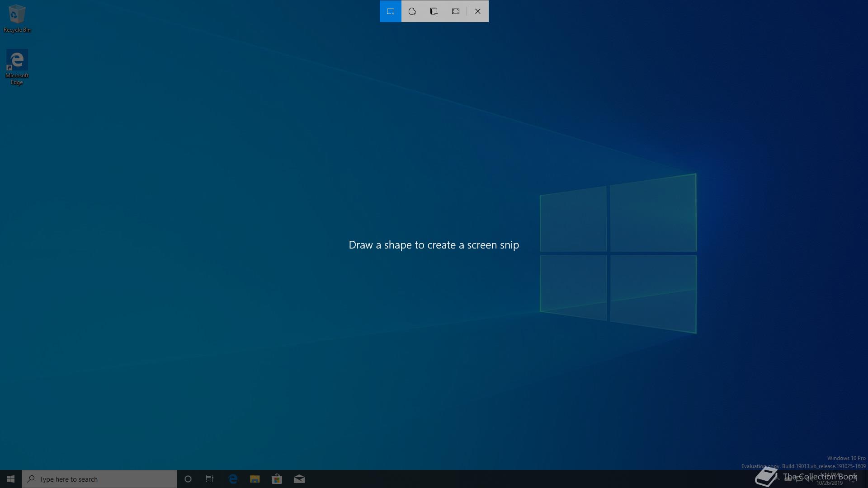Open Cortana from the taskbar

(188, 479)
